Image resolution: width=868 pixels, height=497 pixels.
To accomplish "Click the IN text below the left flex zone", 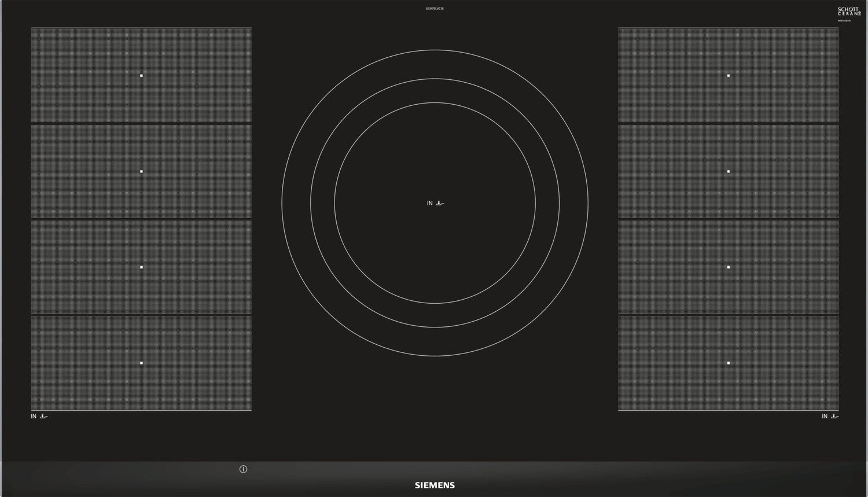I will 34,416.
